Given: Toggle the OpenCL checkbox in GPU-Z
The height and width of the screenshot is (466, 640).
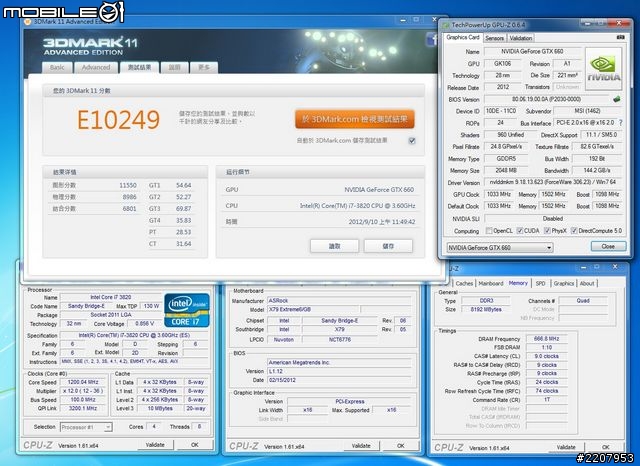Looking at the screenshot, I should pos(489,231).
